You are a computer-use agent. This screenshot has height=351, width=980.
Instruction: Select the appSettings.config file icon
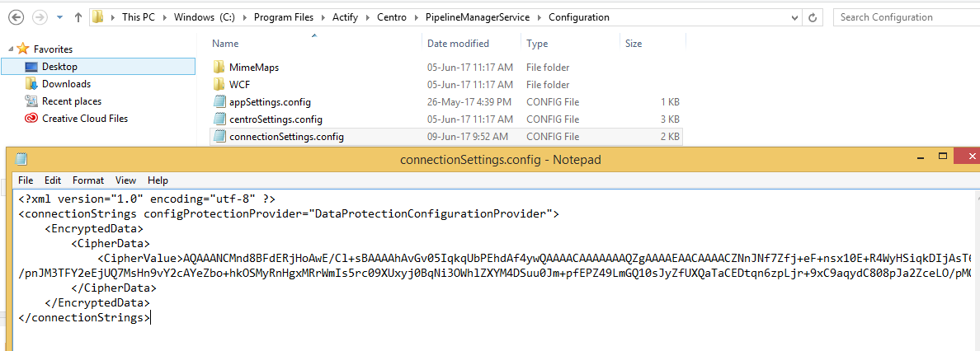pos(219,102)
